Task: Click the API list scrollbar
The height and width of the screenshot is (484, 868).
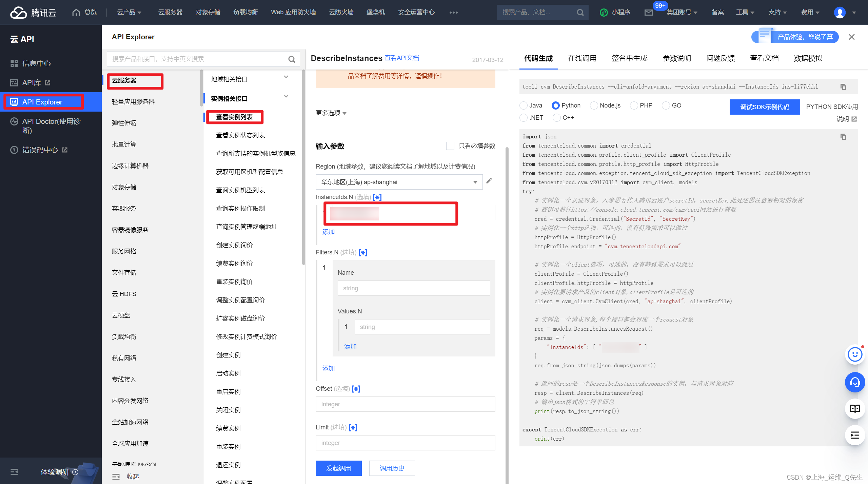Action: (x=303, y=167)
